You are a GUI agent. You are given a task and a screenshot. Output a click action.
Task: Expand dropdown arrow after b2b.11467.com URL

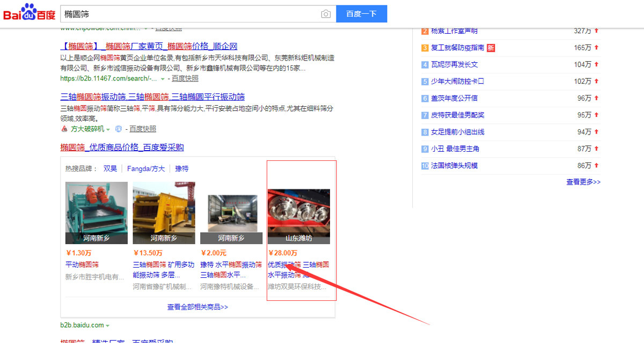163,79
